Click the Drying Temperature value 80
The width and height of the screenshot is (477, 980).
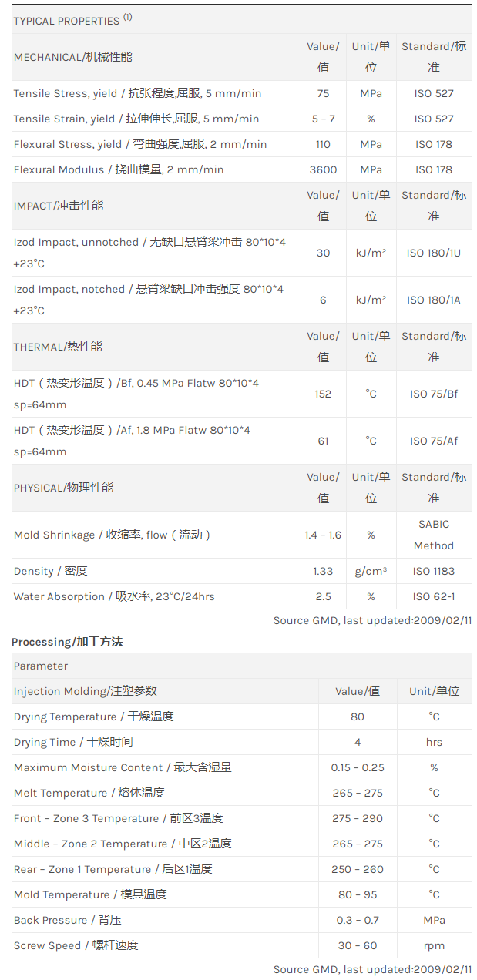click(358, 717)
